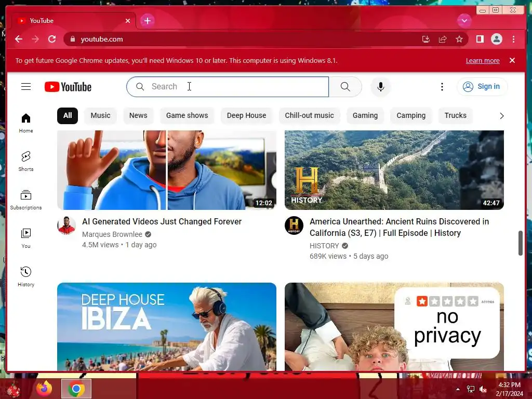The height and width of the screenshot is (399, 532).
Task: Click Deep House Ibiza thumbnail
Action: click(167, 326)
